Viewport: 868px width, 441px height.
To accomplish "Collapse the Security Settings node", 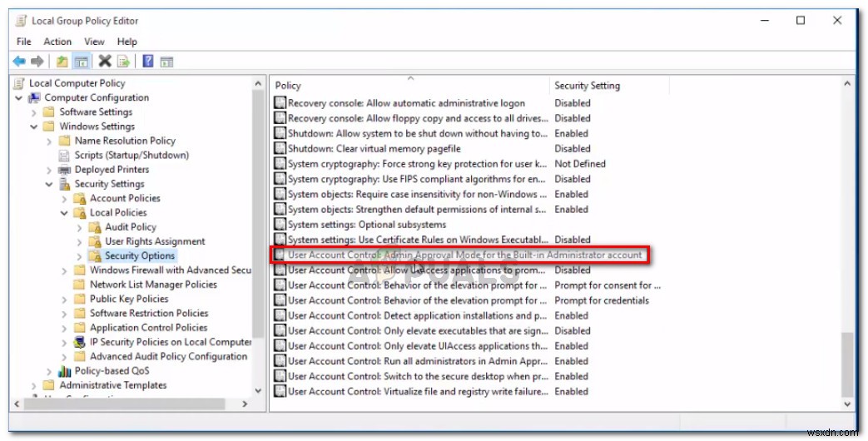I will coord(49,184).
